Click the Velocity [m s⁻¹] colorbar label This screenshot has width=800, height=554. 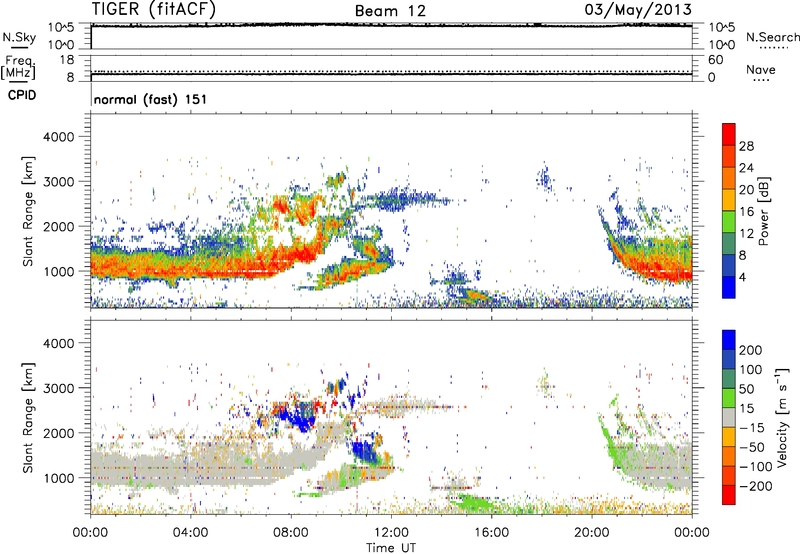[782, 417]
